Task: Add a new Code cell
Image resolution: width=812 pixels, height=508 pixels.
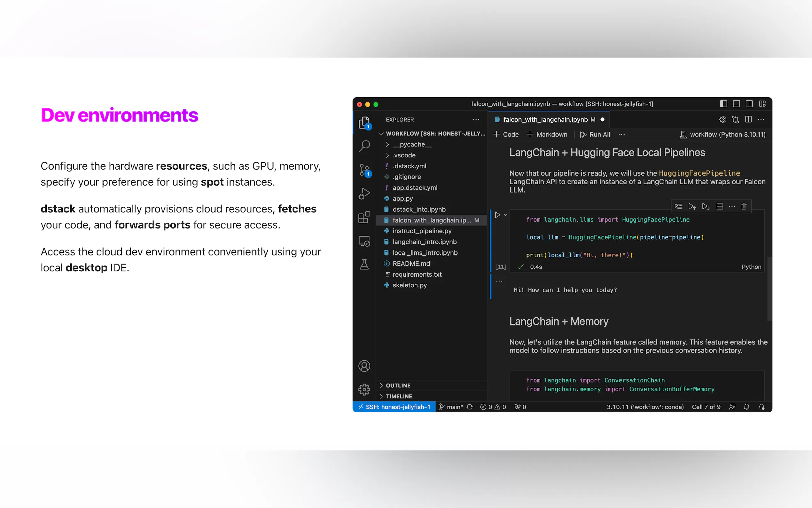Action: click(x=506, y=135)
